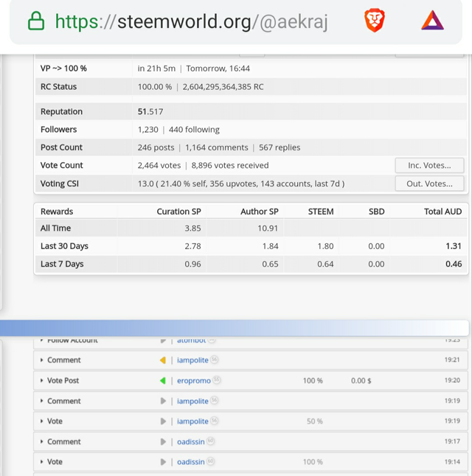Expand the Vote oadissin 100 % row
The height and width of the screenshot is (476, 472).
click(251, 462)
